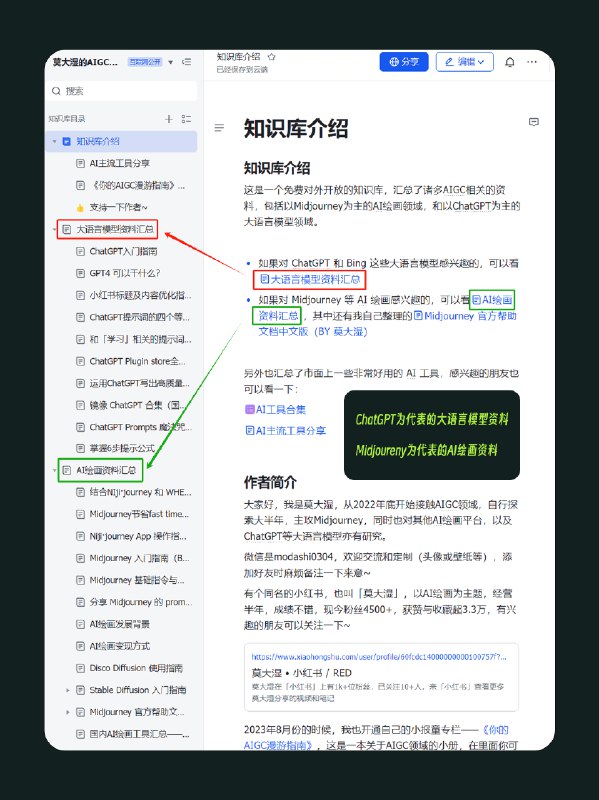The image size is (599, 800).
Task: Open the xiaohongshu.com profile URL link
Action: (379, 657)
